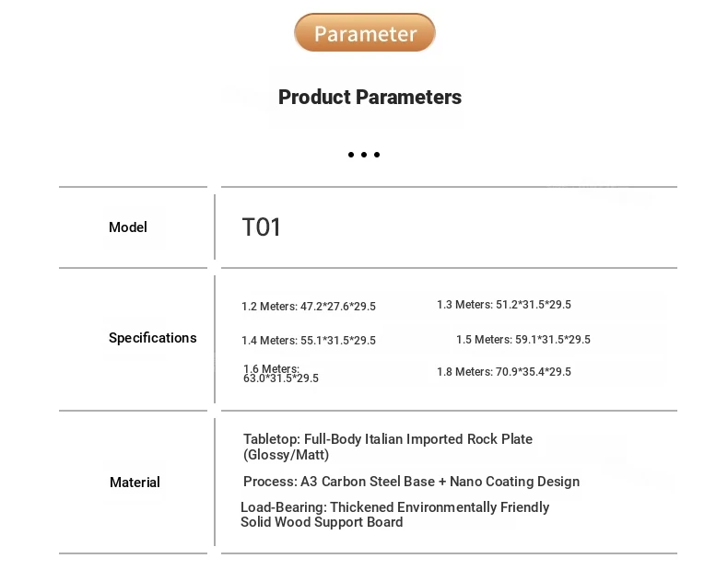Choose the 1.4 Meters size text
The image size is (728, 570).
[309, 341]
